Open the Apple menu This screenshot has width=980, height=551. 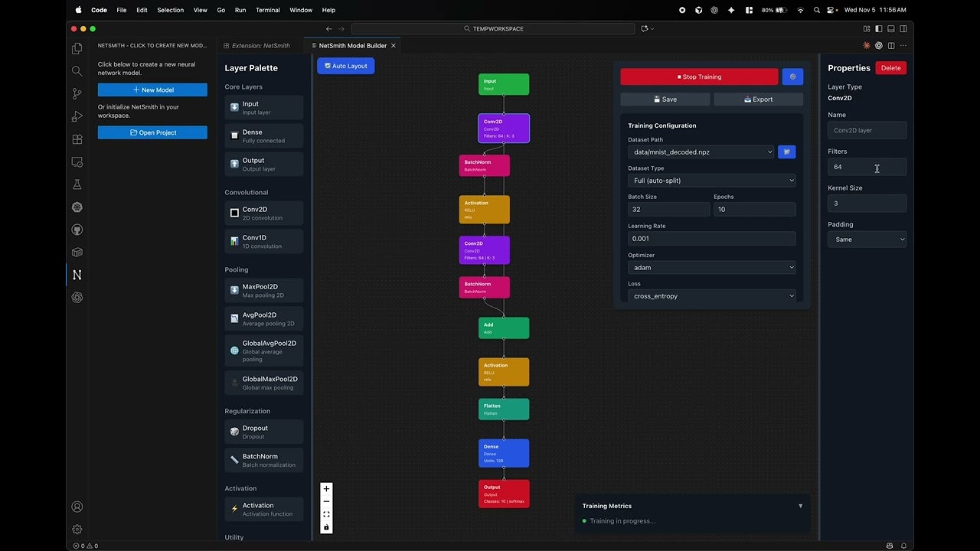[78, 10]
